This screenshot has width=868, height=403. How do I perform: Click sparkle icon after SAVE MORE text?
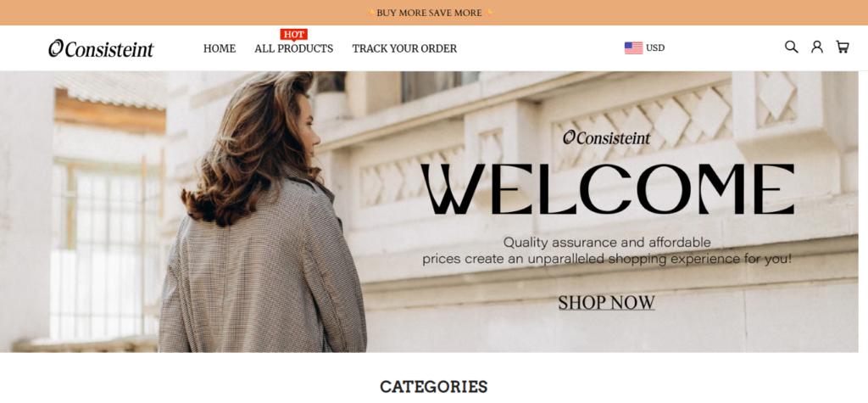point(489,13)
